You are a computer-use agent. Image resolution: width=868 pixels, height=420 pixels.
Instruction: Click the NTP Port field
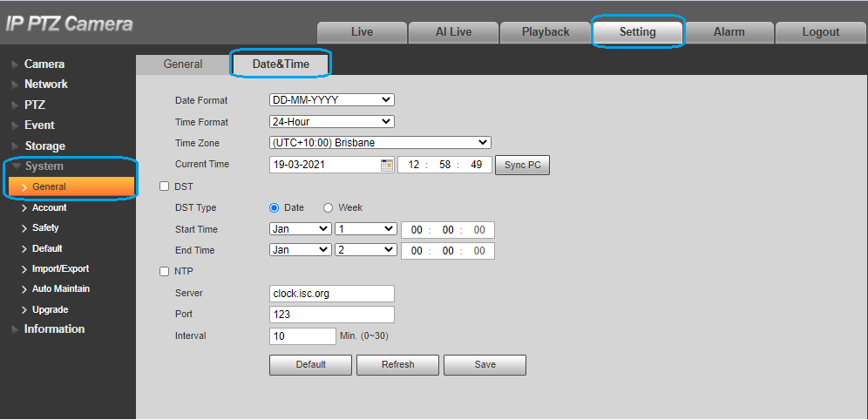[x=331, y=315]
